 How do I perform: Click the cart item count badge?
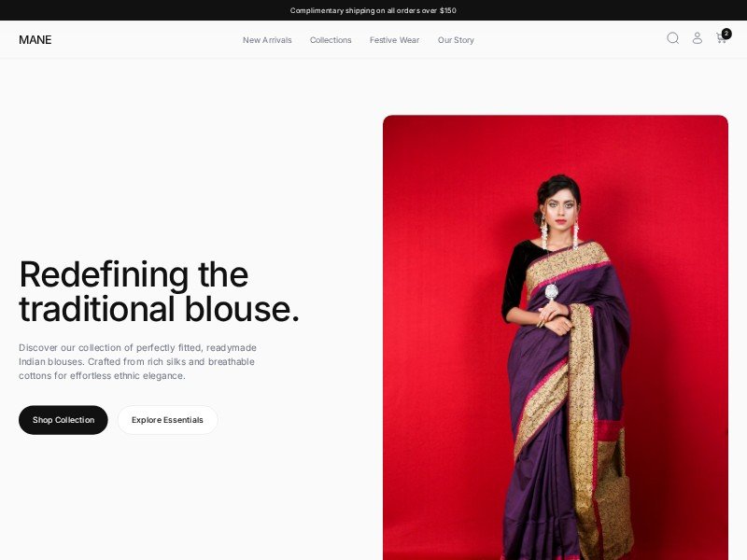726,34
